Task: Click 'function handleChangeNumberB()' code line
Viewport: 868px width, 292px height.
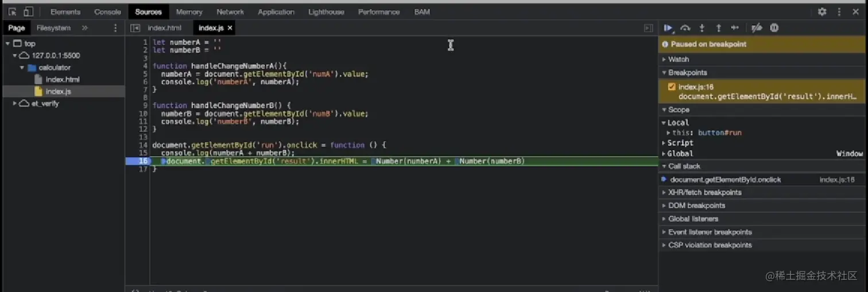Action: [x=222, y=106]
